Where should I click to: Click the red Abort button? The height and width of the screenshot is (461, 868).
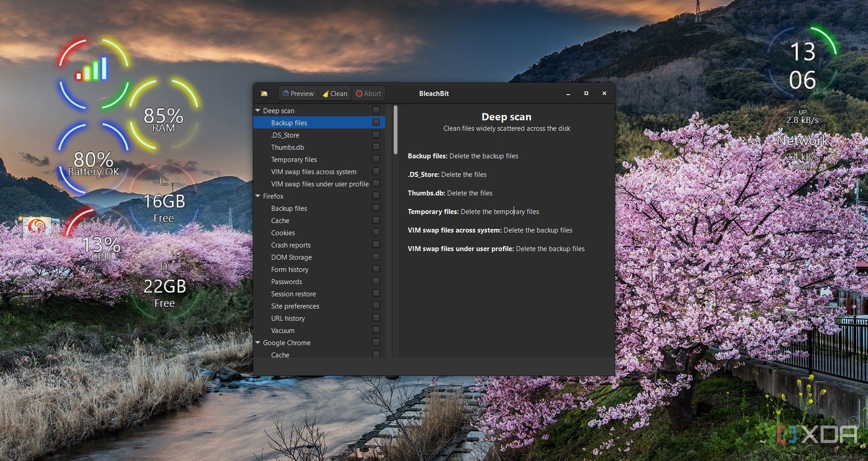point(368,94)
